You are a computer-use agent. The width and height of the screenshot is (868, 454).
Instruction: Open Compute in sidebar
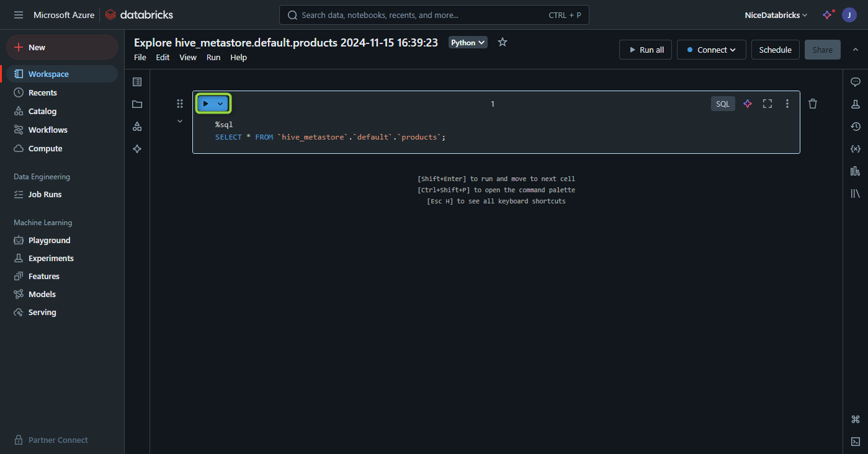click(62, 148)
